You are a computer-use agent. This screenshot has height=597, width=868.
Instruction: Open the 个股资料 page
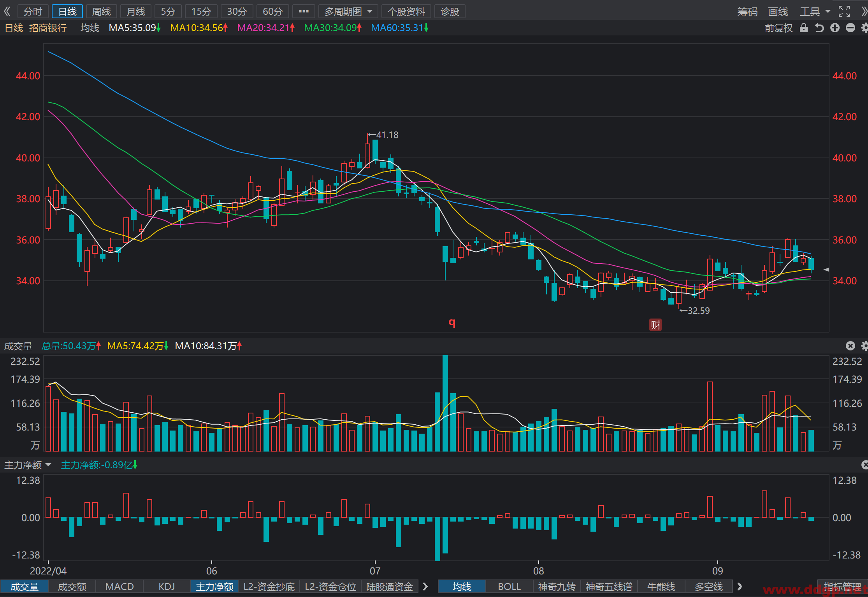coord(406,11)
